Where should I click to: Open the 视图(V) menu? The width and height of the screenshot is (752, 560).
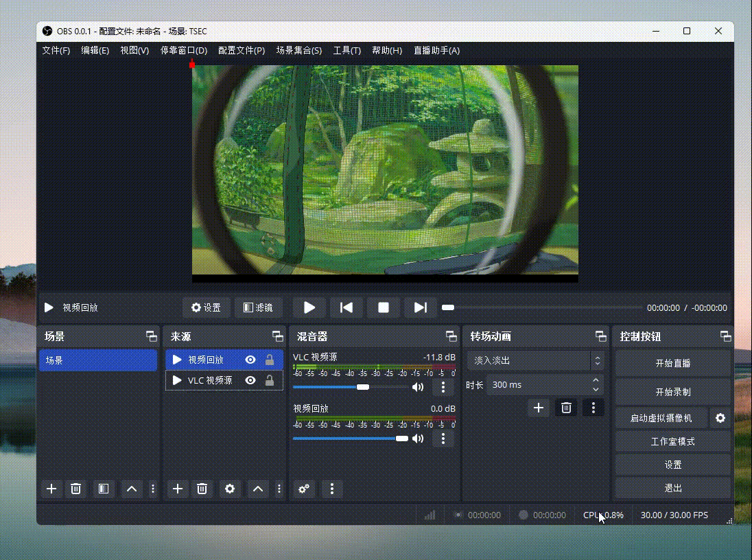coord(134,50)
